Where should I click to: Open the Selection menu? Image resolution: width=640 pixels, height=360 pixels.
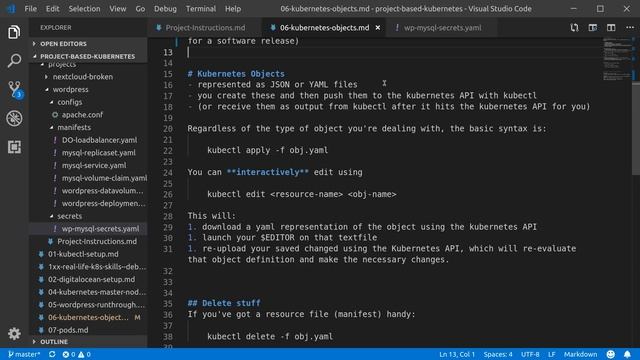84,9
